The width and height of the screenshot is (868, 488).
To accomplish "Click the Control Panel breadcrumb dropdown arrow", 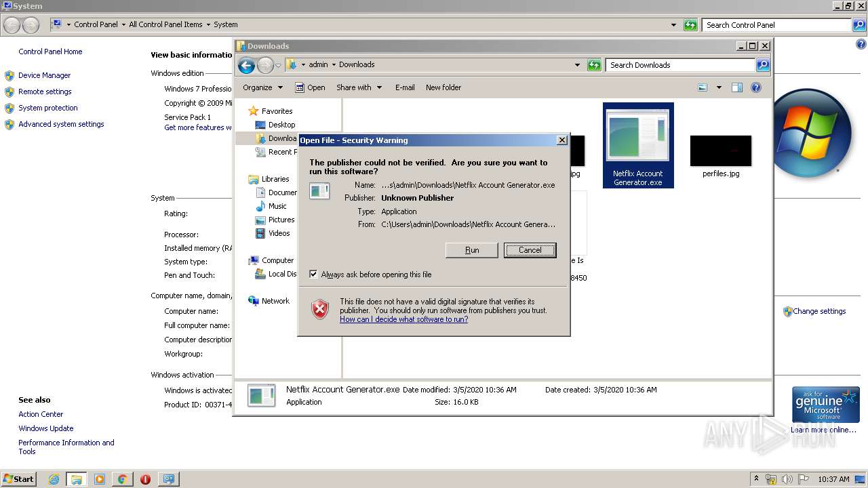I will (x=123, y=25).
